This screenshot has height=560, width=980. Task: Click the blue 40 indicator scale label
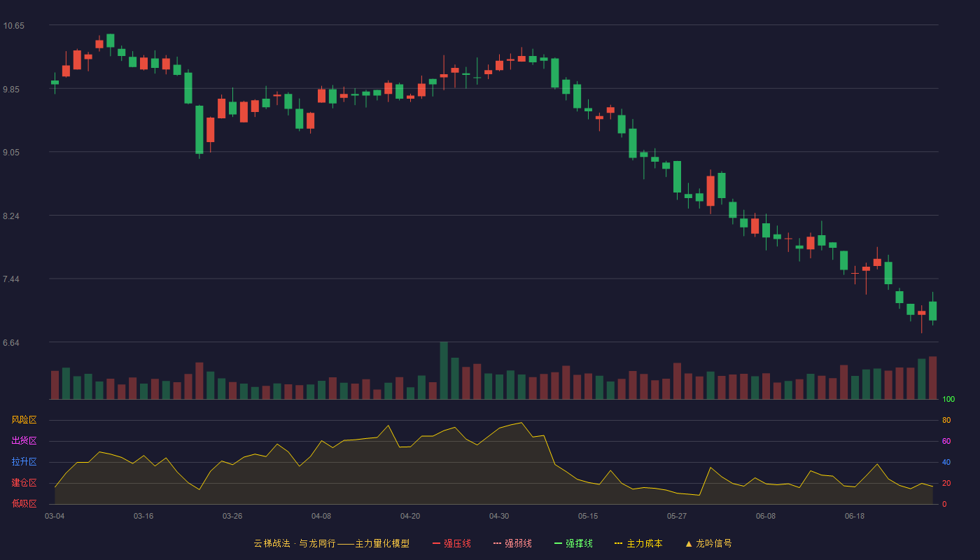[946, 462]
